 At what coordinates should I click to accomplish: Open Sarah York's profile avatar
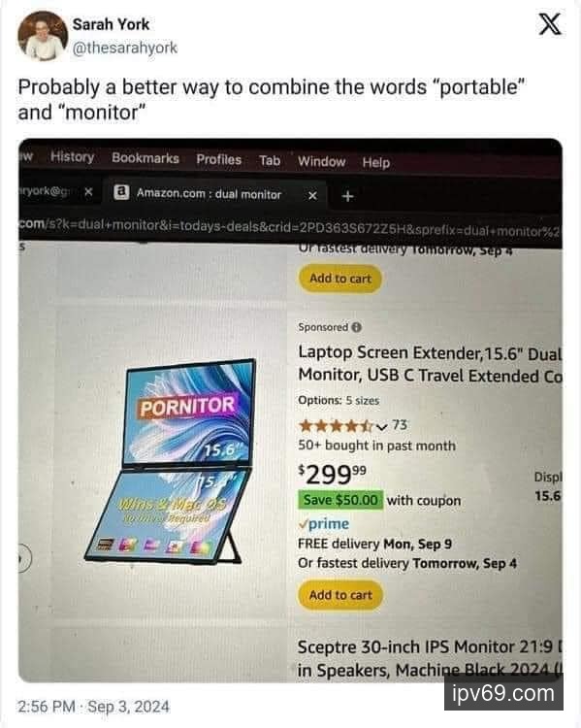click(42, 36)
